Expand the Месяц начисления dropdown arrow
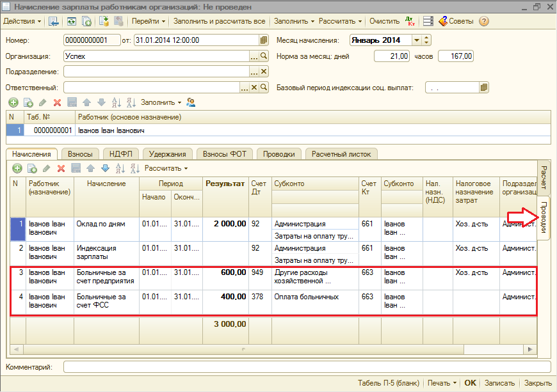The width and height of the screenshot is (557, 392). point(417,40)
